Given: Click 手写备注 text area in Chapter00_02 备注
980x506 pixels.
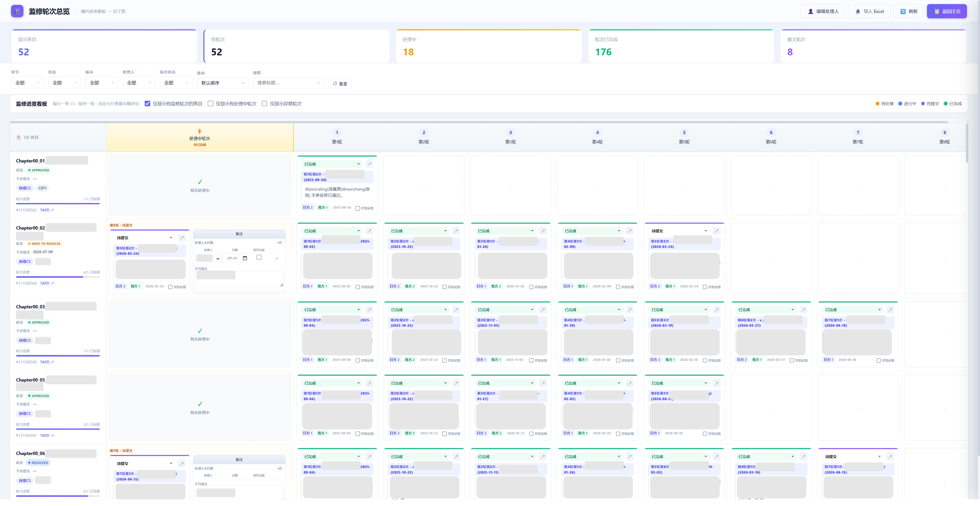Looking at the screenshot, I should coord(239,279).
